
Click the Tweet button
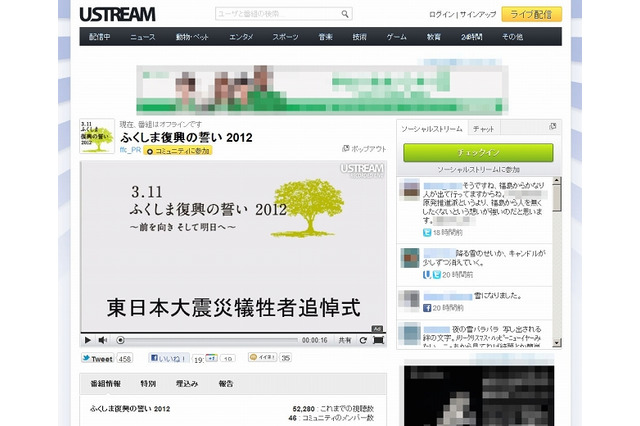[97, 359]
